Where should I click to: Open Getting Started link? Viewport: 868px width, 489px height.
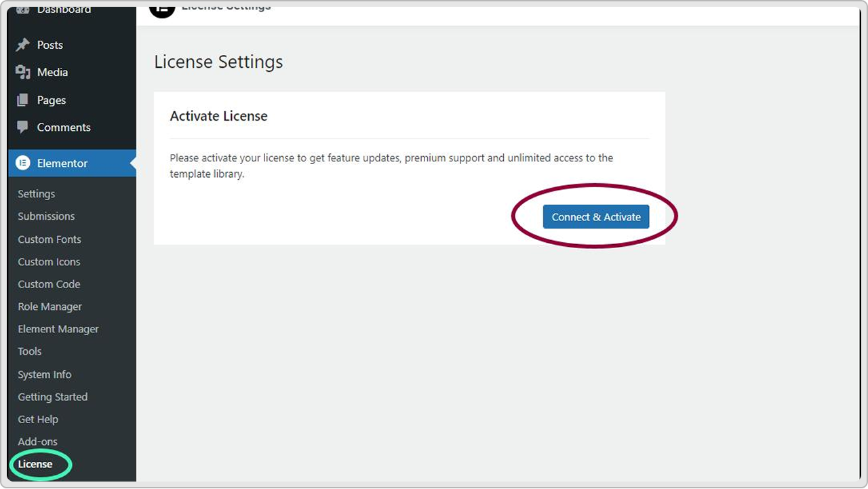[x=52, y=397]
